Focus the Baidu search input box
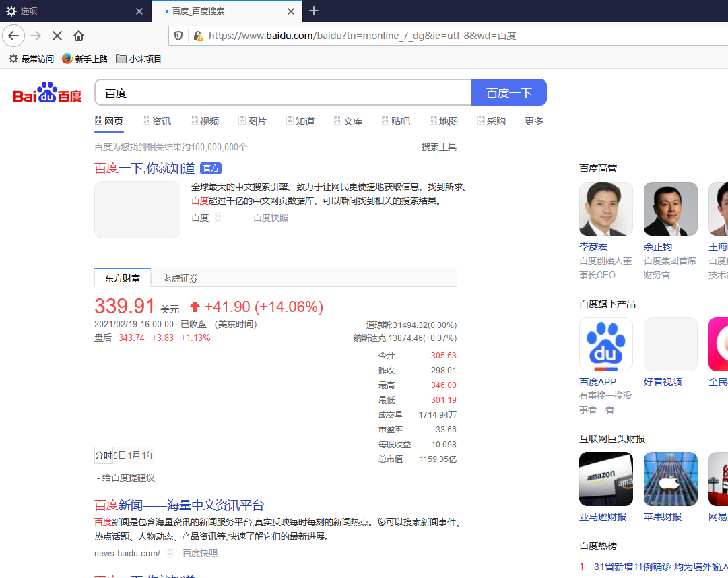728x578 pixels. click(284, 92)
